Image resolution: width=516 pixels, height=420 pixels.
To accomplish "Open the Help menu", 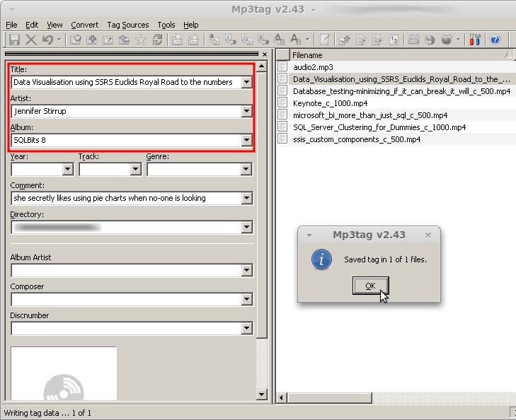I will [x=191, y=25].
